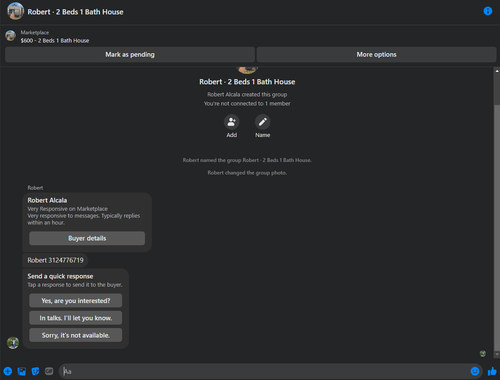This screenshot has width=500, height=380.
Task: Click the seen-receipt avatar at bottom right
Action: pos(483,354)
